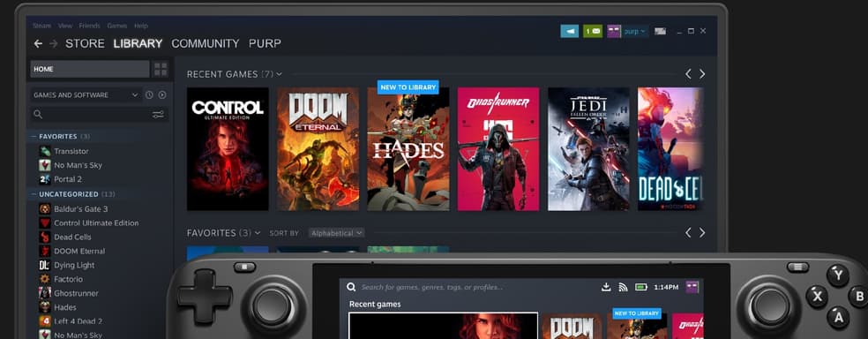Click Steam Deck search games field
Viewport: 868px width, 339px height.
click(431, 287)
